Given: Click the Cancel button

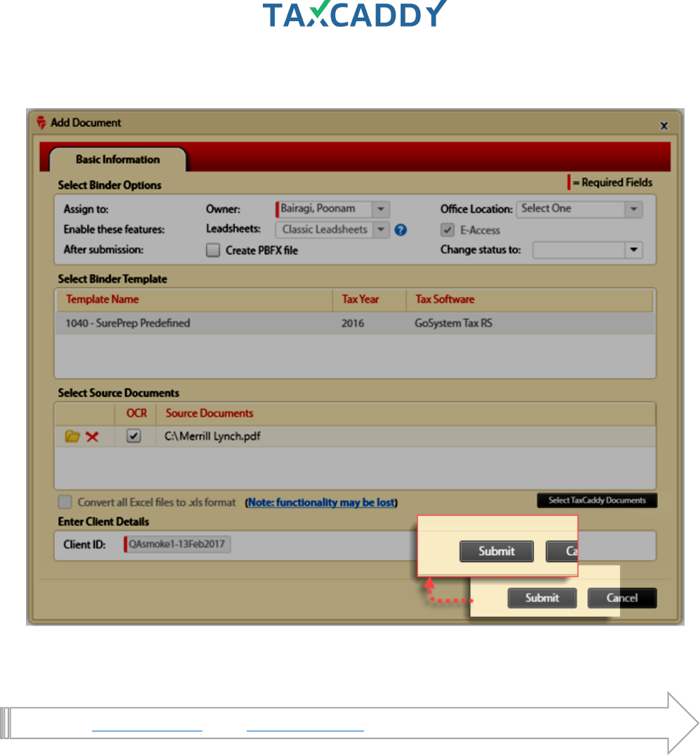Looking at the screenshot, I should [622, 598].
